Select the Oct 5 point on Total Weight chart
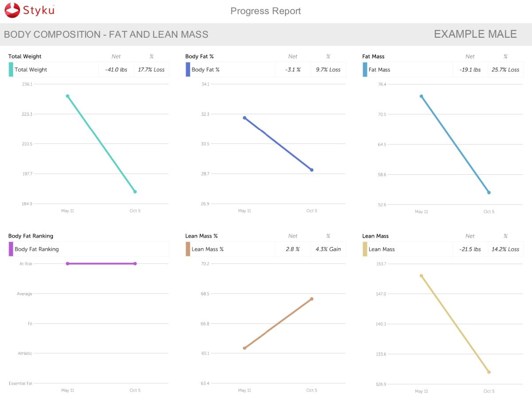532x411 pixels. (x=135, y=192)
